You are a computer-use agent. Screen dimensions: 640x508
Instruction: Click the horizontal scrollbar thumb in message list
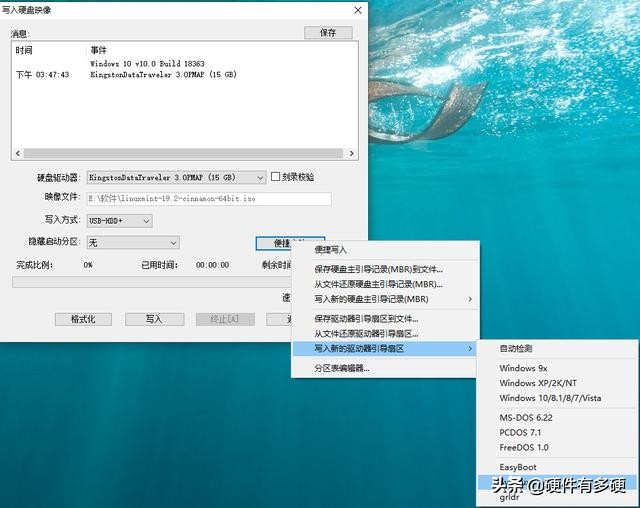click(183, 153)
